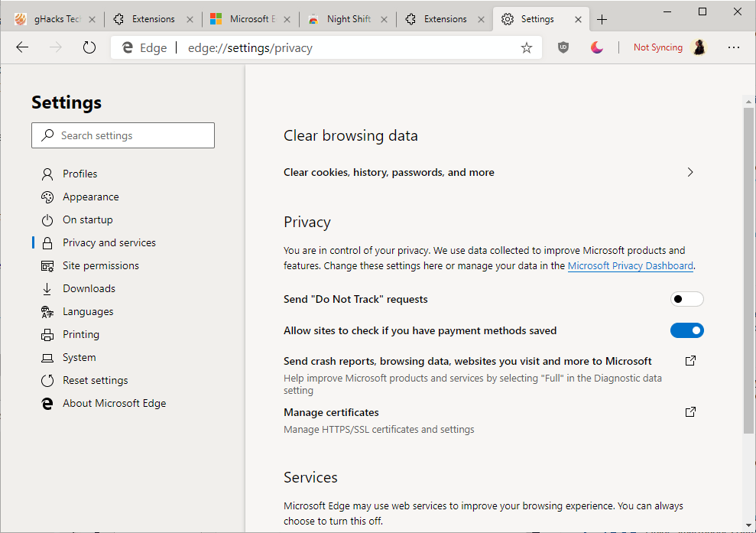Click the Languages icon
The width and height of the screenshot is (756, 533).
click(x=47, y=311)
